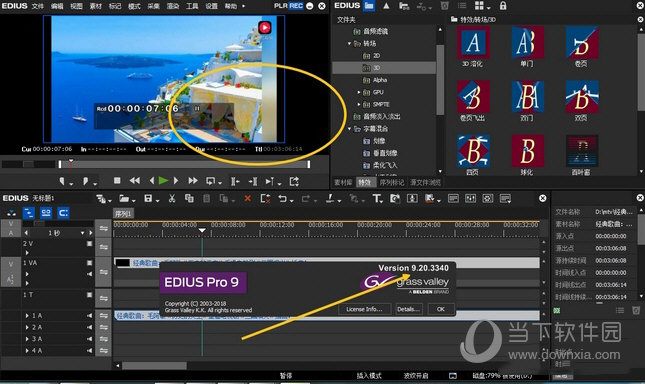Mute the 3 A audio track speaker
645x384 pixels.
[x=89, y=339]
